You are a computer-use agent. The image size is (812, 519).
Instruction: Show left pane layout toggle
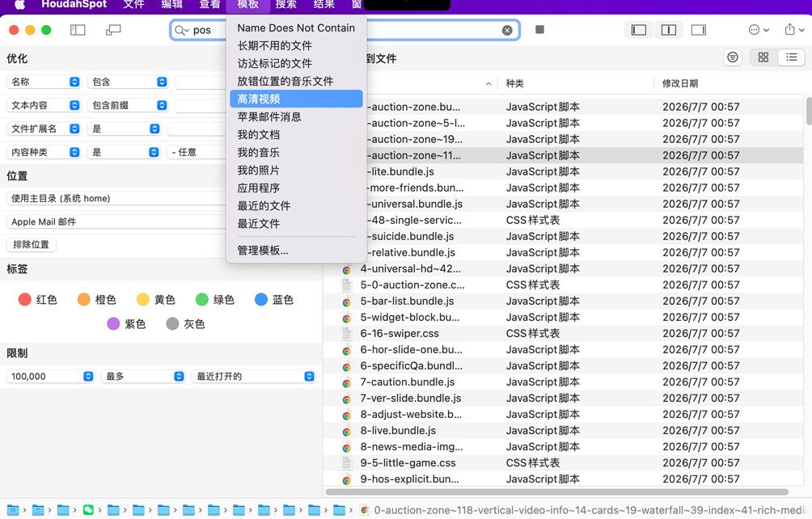click(638, 30)
